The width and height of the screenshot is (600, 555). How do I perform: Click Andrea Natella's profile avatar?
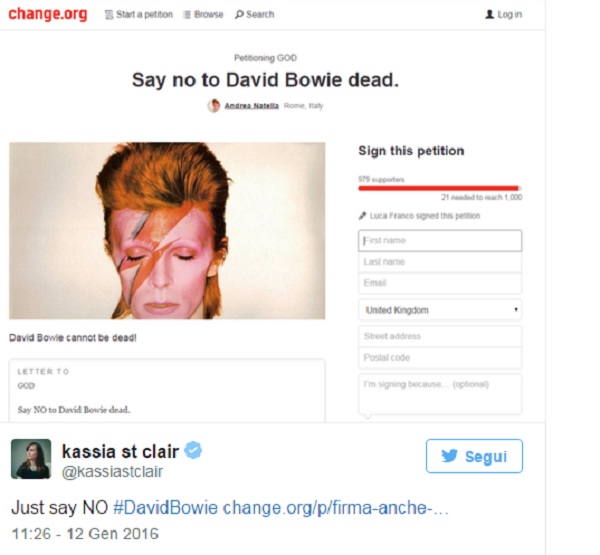[x=214, y=105]
